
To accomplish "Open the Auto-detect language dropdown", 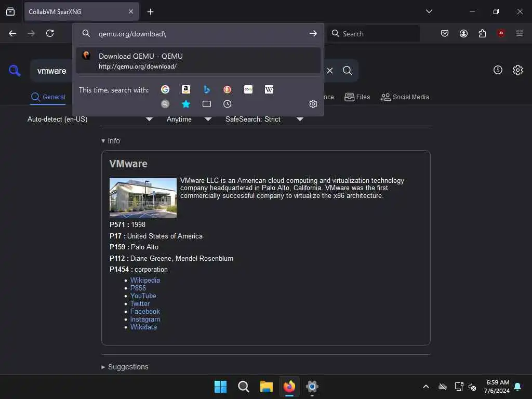I will 90,119.
